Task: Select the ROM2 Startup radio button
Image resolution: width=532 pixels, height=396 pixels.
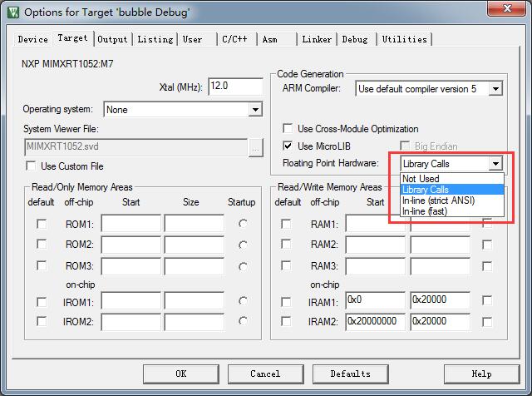Action: 243,245
